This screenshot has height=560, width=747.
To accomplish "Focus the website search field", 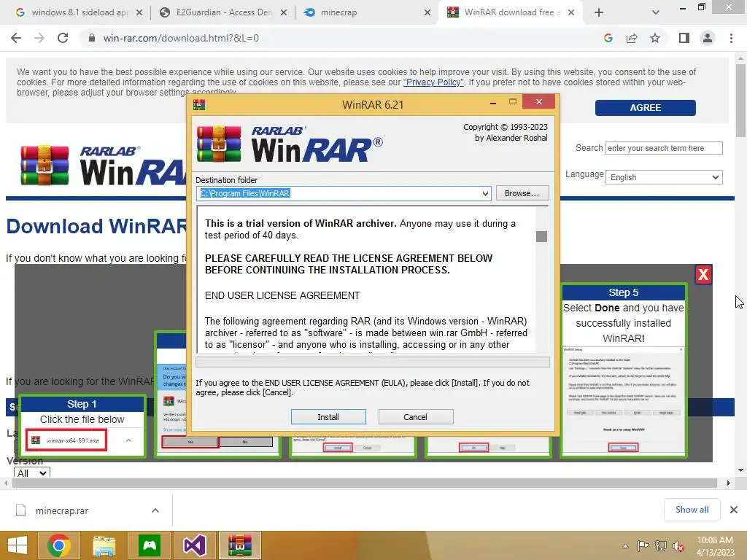I will point(664,148).
